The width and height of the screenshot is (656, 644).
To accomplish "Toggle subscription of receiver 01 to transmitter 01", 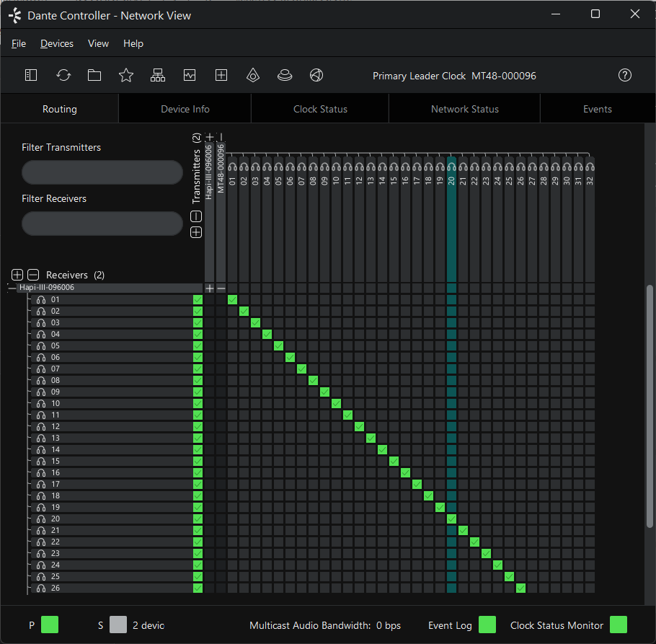I will coord(233,299).
